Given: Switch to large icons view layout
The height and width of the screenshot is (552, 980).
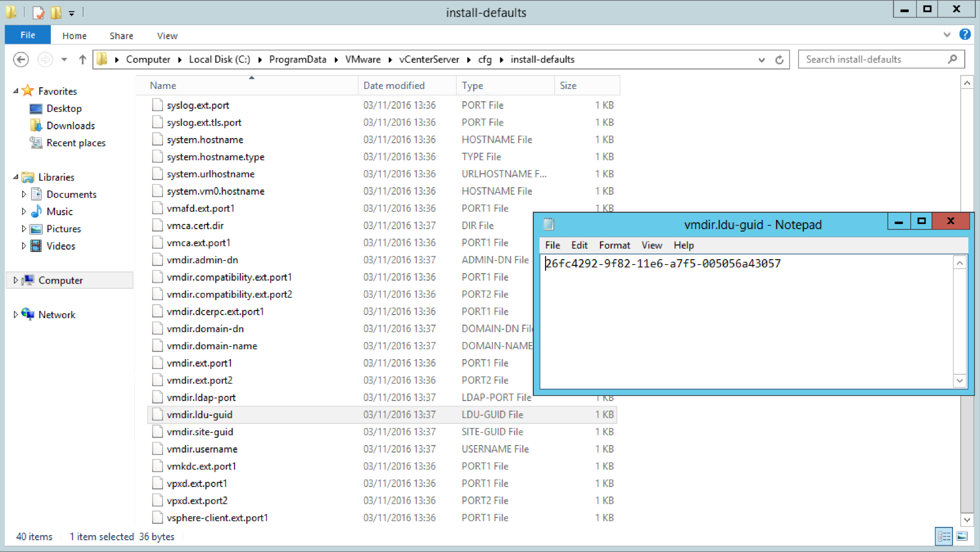Looking at the screenshot, I should click(x=962, y=536).
